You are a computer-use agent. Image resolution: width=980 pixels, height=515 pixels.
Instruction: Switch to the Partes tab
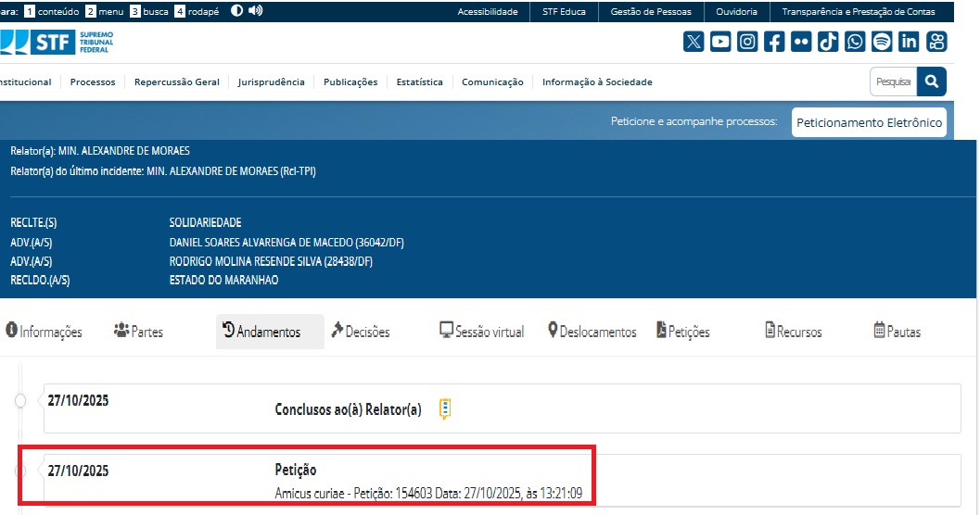138,332
